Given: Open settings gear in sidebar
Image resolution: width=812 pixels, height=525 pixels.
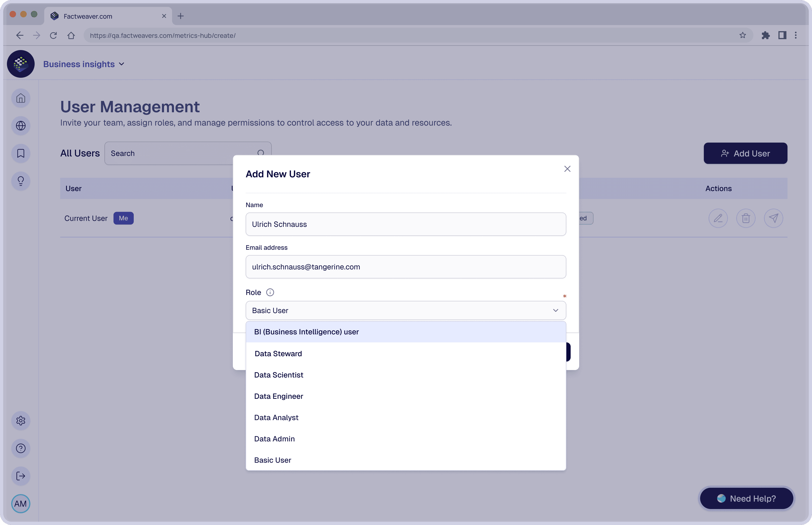Looking at the screenshot, I should 21,421.
